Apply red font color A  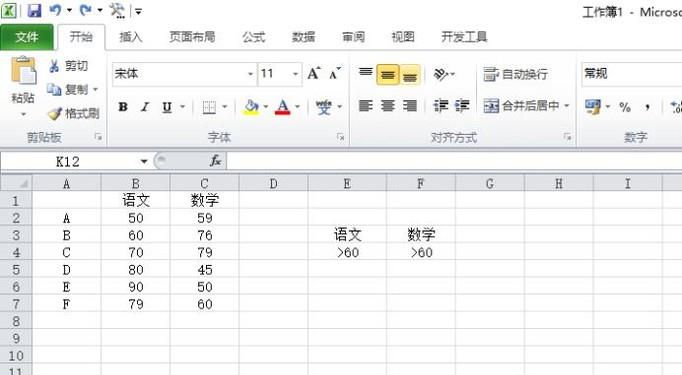click(x=283, y=107)
